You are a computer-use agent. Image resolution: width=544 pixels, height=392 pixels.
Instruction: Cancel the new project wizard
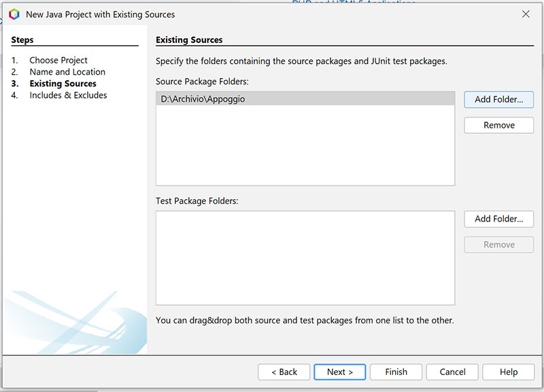coord(452,372)
